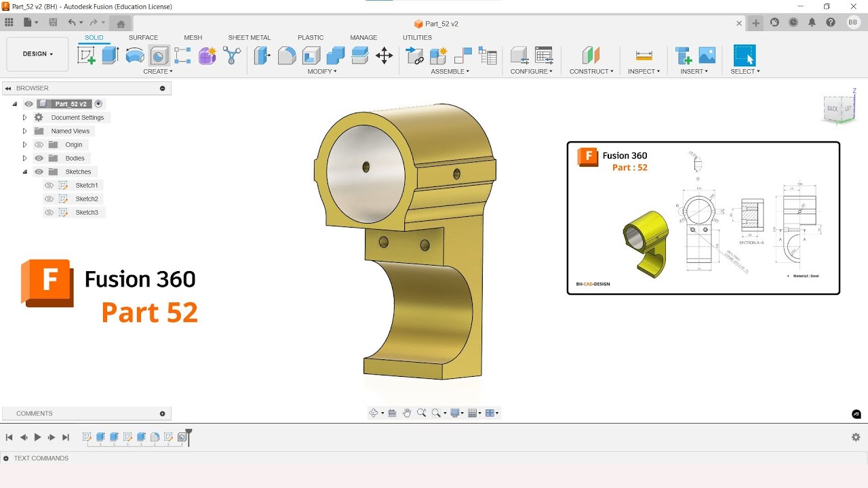Viewport: 868px width, 488px height.
Task: Switch to the MESH tab
Action: click(193, 38)
